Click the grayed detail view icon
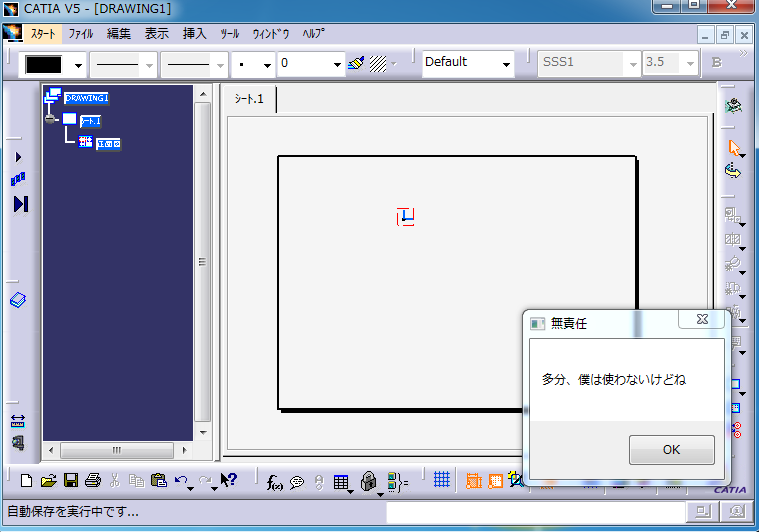This screenshot has width=759, height=532. point(732,263)
